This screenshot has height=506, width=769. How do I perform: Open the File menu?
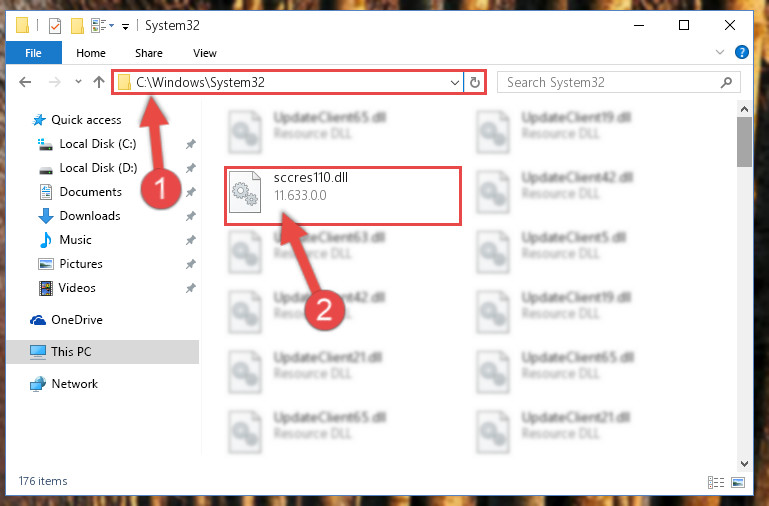(33, 53)
